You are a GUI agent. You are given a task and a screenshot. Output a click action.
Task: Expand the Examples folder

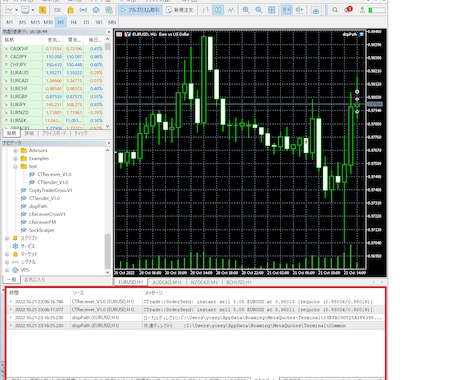click(x=15, y=159)
